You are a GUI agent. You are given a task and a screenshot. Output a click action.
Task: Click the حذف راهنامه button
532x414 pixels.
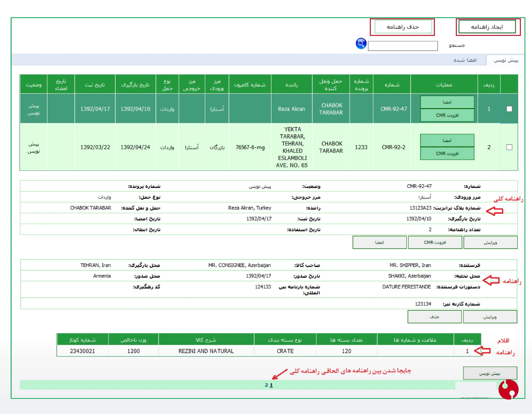[x=403, y=27]
